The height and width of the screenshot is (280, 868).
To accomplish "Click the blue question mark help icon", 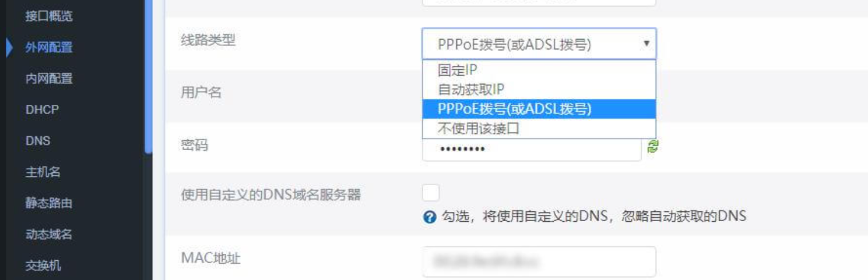I will point(430,217).
